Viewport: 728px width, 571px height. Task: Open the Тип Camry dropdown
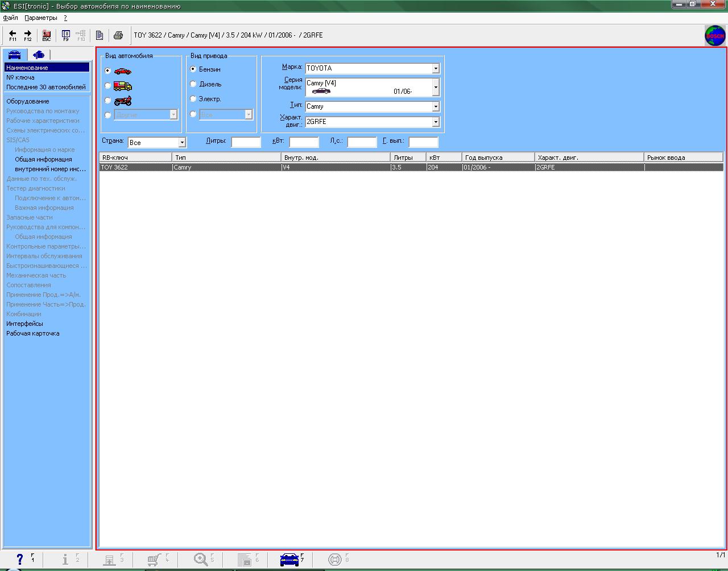pos(436,106)
